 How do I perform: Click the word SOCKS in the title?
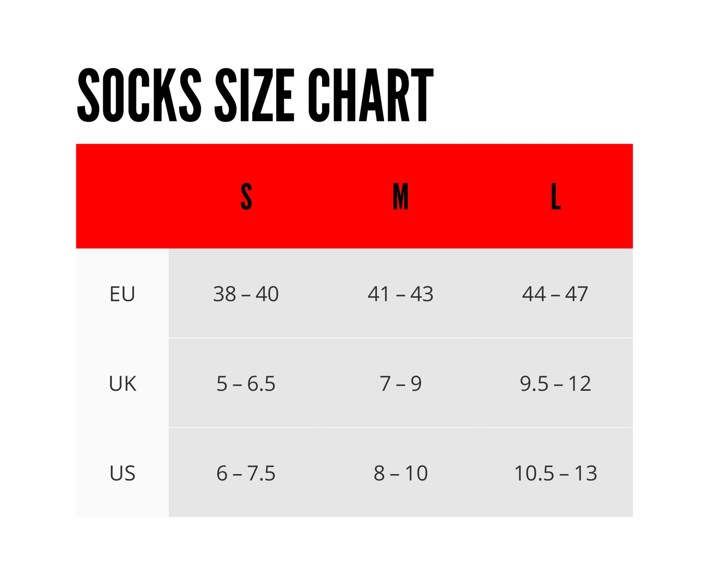[139, 95]
